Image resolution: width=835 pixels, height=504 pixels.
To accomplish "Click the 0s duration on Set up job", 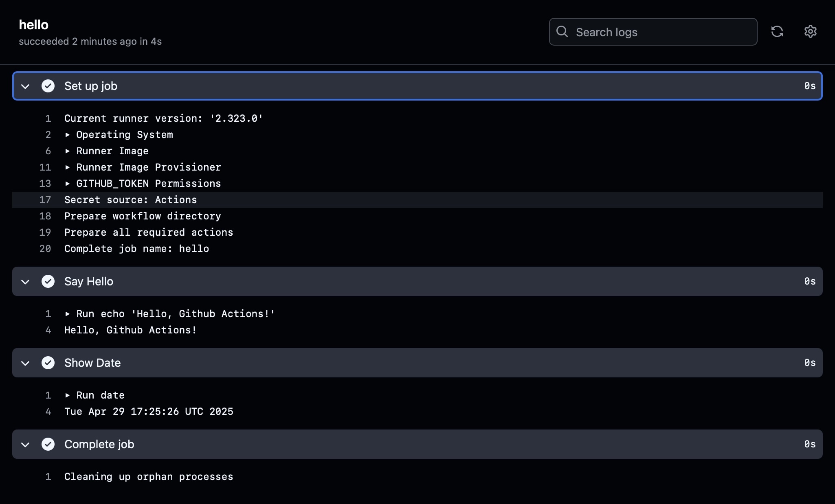I will [x=810, y=86].
